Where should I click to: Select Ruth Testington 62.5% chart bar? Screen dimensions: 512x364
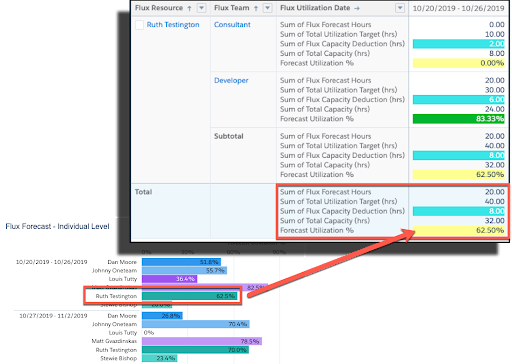click(x=189, y=296)
